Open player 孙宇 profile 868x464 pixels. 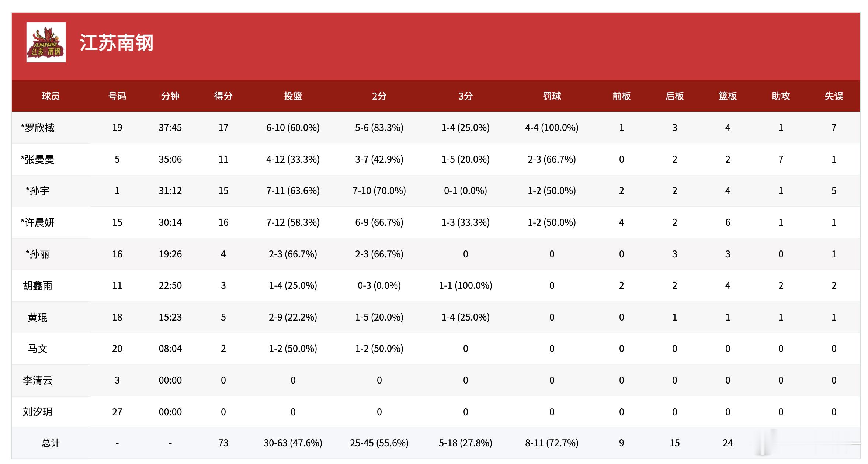[38, 191]
